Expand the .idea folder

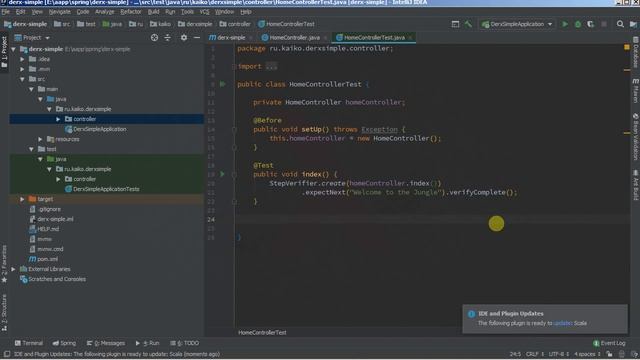(22, 59)
